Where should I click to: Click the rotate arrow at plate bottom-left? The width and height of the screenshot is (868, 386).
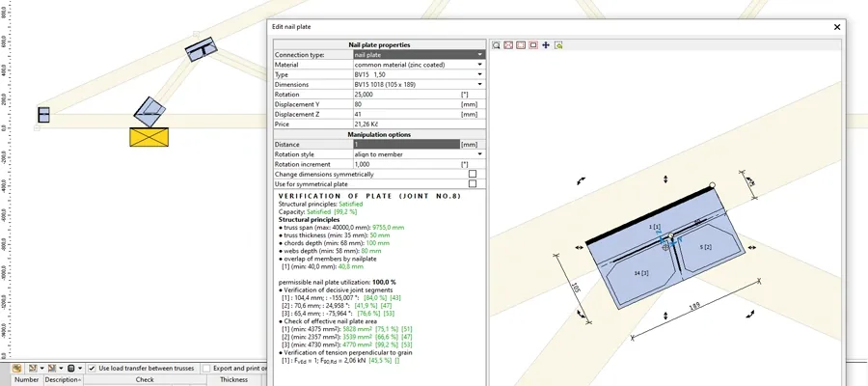point(581,314)
